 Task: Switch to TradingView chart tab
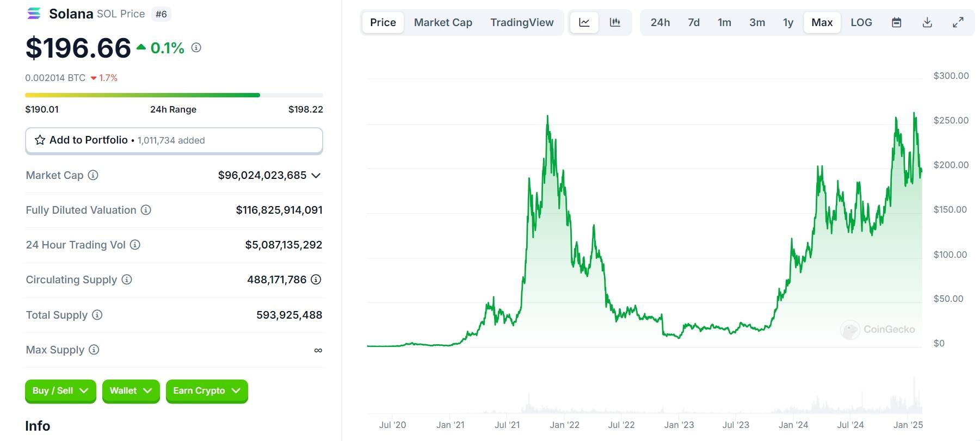pos(522,22)
